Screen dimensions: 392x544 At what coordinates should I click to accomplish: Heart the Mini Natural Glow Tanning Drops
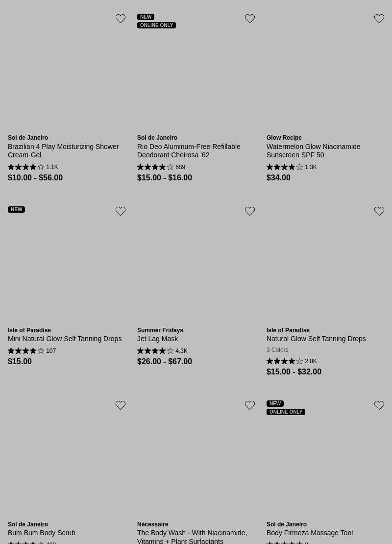(x=121, y=211)
